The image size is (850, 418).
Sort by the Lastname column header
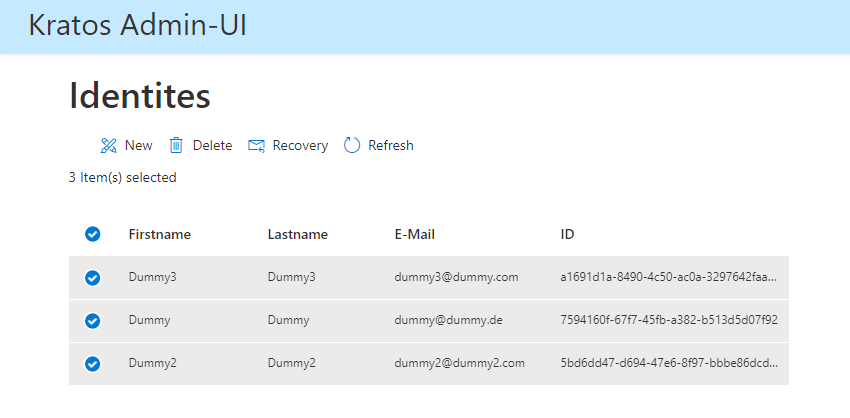pyautogui.click(x=298, y=234)
